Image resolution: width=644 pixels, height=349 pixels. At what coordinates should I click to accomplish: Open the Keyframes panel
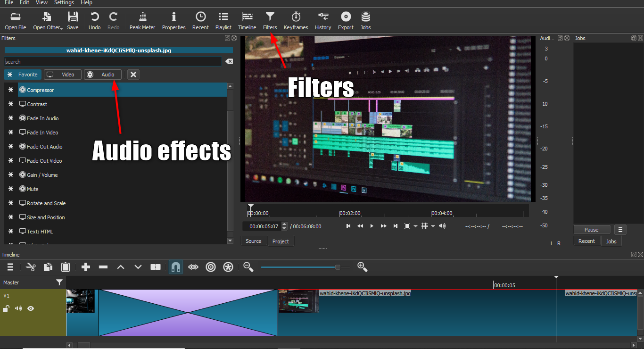click(296, 20)
